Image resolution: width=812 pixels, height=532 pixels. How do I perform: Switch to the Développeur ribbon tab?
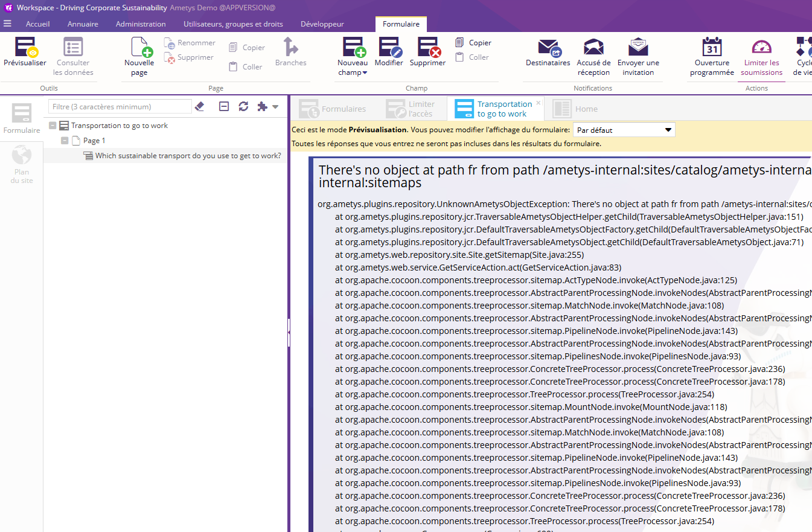coord(322,24)
